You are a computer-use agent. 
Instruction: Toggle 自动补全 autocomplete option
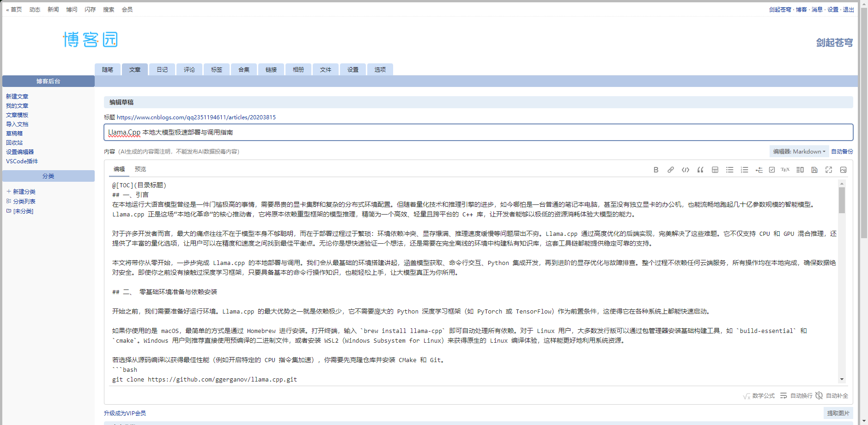point(832,396)
